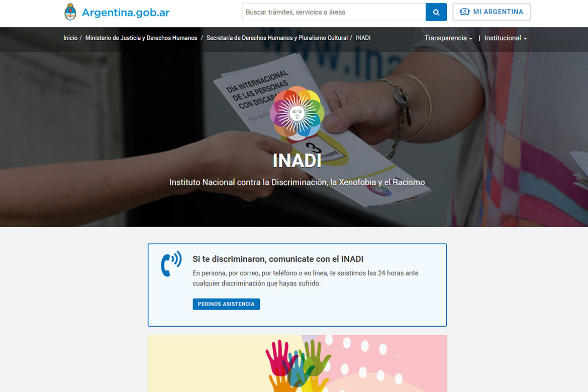This screenshot has width=588, height=392.
Task: Expand the Transparencia dropdown menu
Action: [448, 38]
